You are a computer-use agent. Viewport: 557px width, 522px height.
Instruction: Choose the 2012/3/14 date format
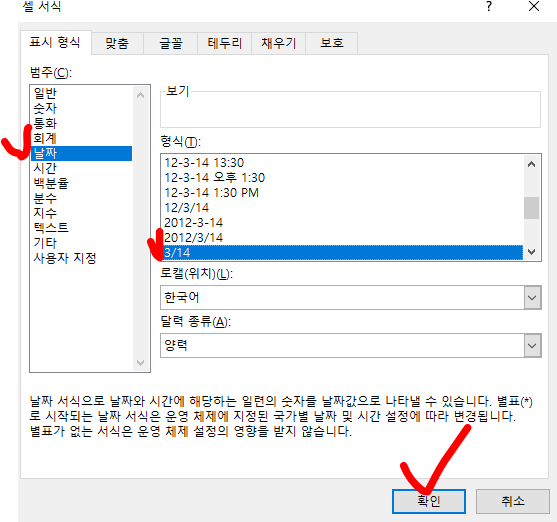click(343, 238)
